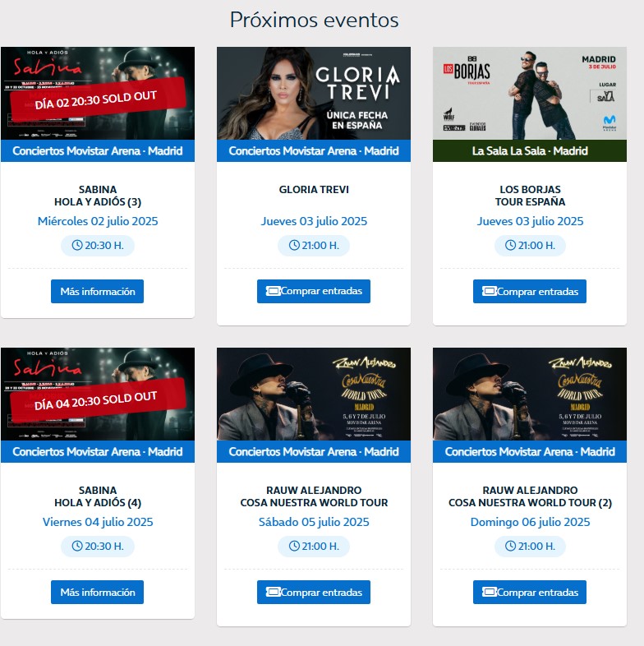Open Más información for Sabina Hola y Adiós (4)
Image resolution: width=644 pixels, height=646 pixels.
point(97,592)
